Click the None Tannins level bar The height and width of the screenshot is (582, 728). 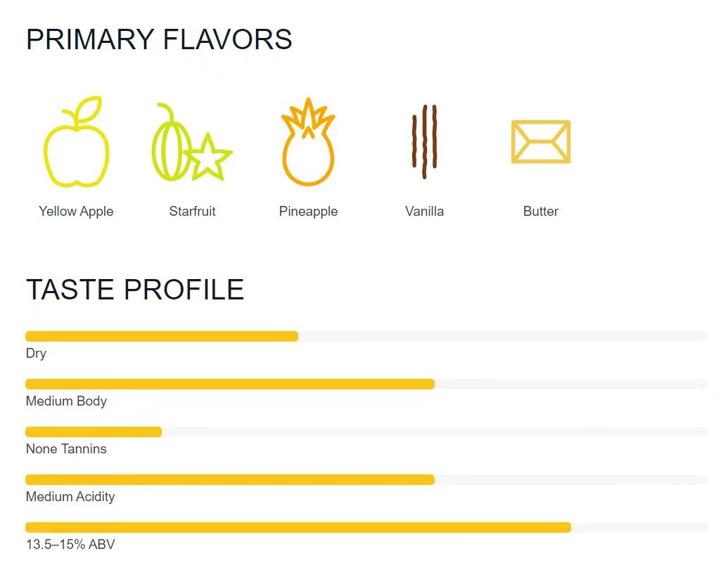[x=366, y=432]
